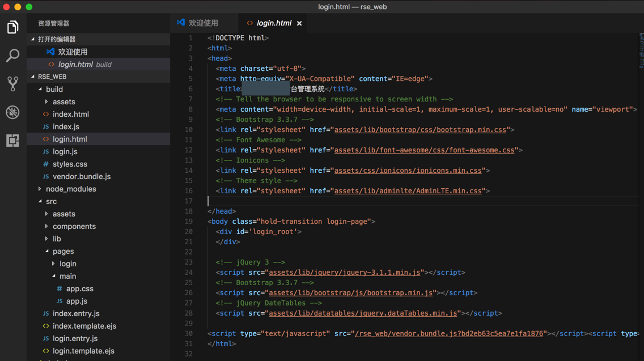Open the Debug view icon
This screenshot has height=361, width=644.
click(12, 112)
